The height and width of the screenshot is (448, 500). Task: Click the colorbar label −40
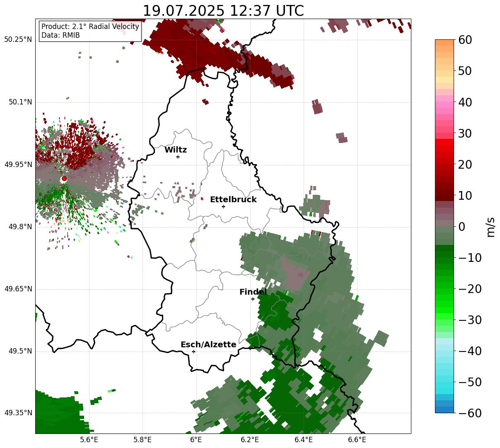tap(470, 351)
